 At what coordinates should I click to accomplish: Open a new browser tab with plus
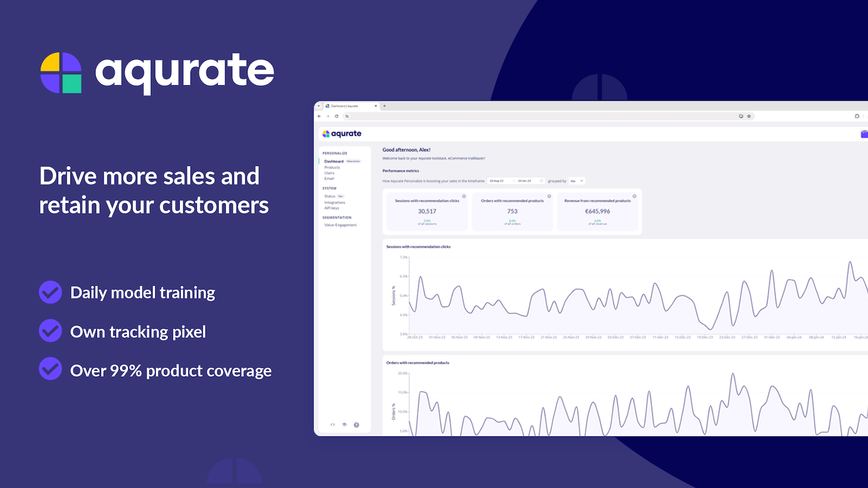(x=384, y=106)
